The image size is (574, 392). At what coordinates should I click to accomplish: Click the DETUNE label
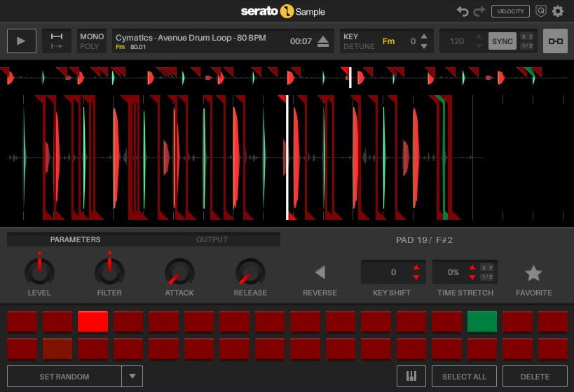(359, 46)
